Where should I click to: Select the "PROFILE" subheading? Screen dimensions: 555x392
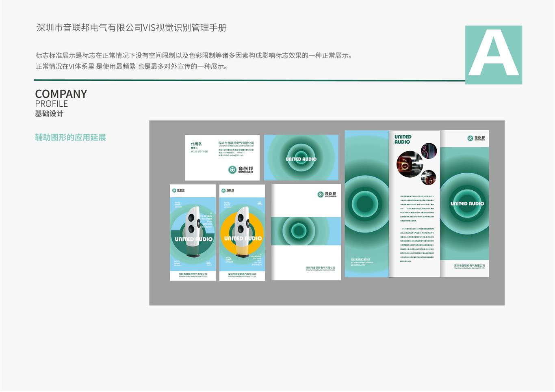coord(51,104)
